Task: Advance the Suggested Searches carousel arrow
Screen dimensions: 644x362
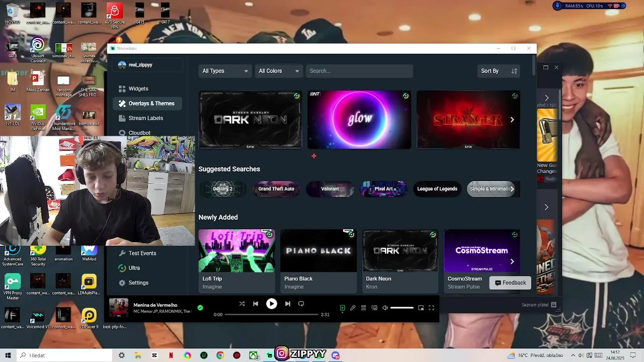Action: tap(512, 189)
